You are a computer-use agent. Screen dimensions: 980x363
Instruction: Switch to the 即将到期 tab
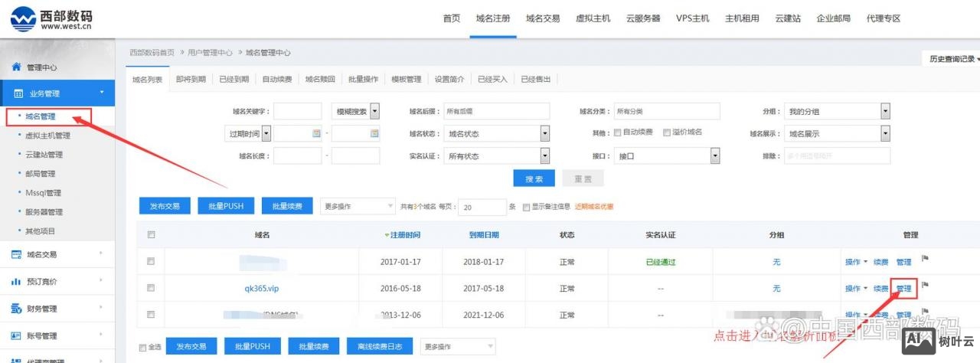tap(191, 79)
